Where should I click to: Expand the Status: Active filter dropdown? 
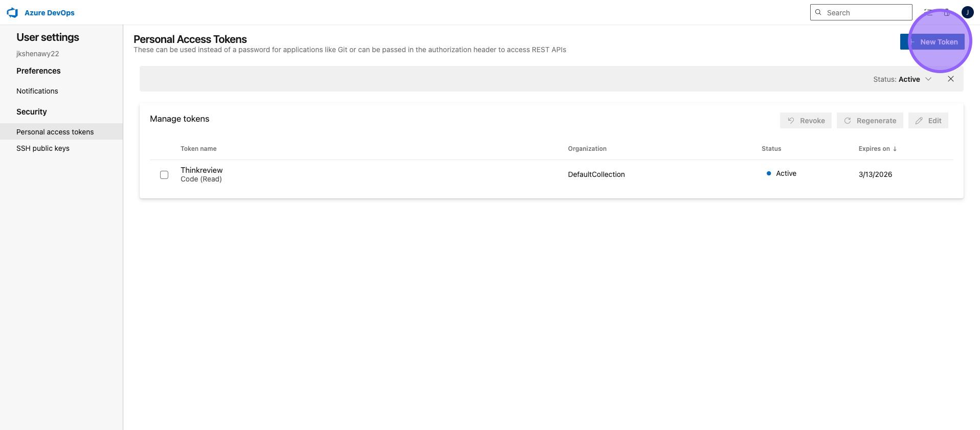902,79
